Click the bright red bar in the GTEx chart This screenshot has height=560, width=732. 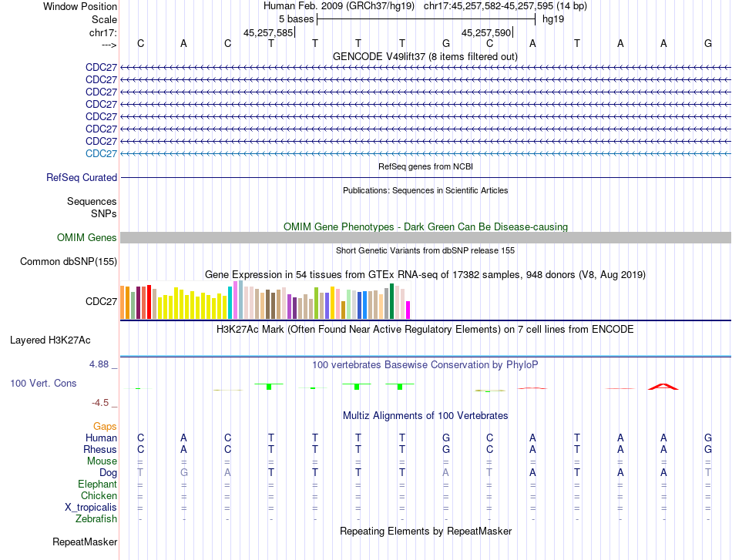[149, 302]
